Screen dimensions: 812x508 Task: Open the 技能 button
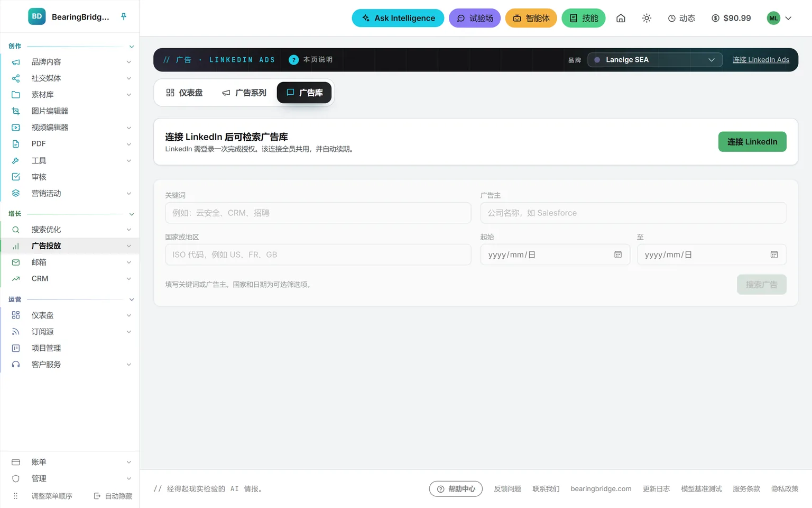pos(584,18)
